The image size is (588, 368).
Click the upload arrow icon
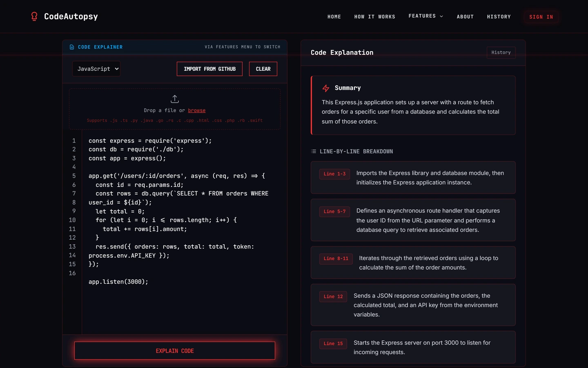tap(175, 99)
